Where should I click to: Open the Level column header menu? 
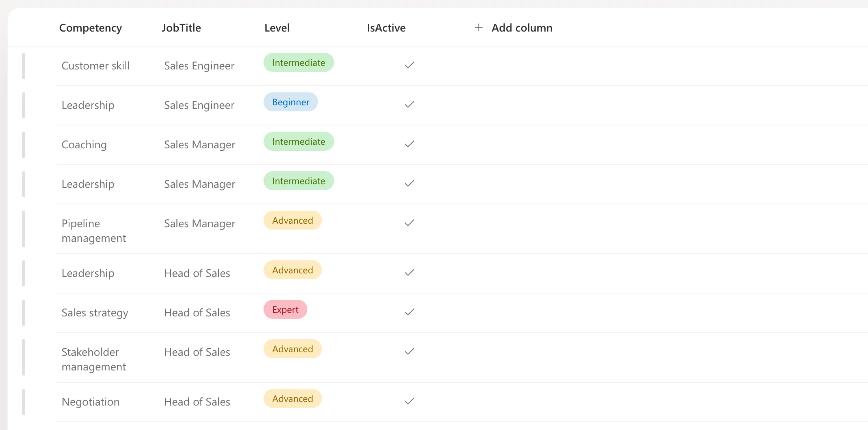pos(277,28)
